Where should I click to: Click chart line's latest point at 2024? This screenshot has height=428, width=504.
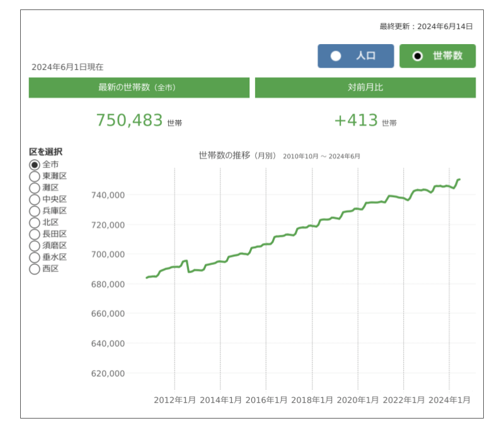tap(459, 180)
